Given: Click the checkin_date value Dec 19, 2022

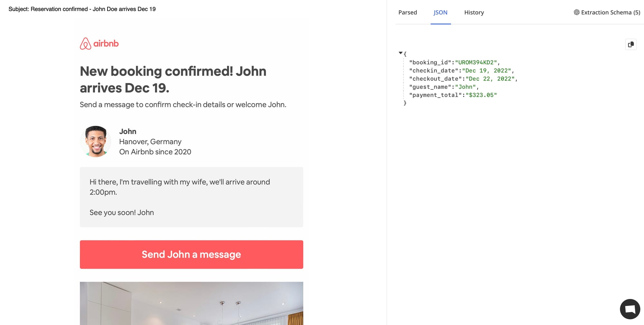Looking at the screenshot, I should pyautogui.click(x=486, y=70).
